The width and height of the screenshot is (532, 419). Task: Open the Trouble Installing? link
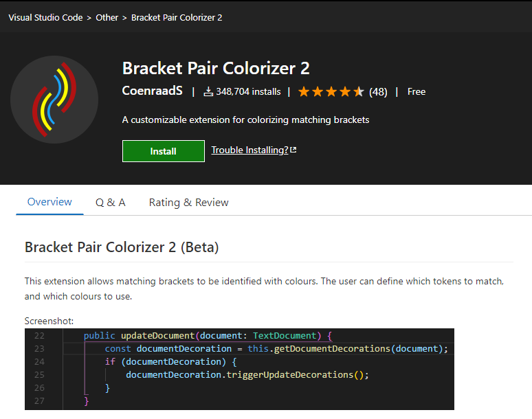pyautogui.click(x=250, y=150)
